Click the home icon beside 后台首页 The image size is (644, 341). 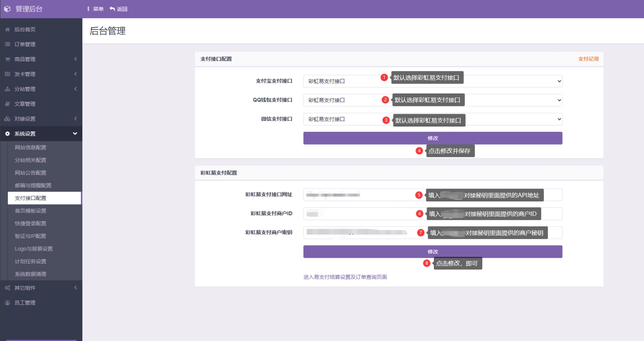coord(7,29)
